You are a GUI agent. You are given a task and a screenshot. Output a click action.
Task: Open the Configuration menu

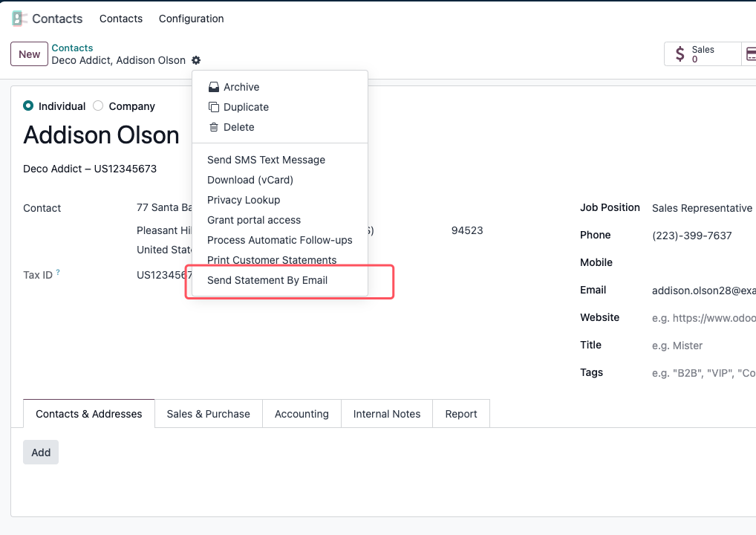(x=192, y=19)
